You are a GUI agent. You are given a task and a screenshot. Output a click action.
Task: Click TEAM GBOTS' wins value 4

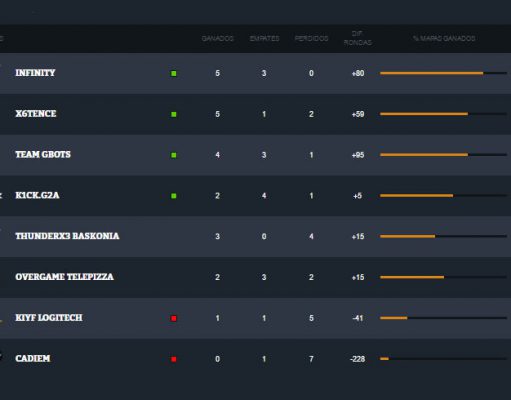click(x=217, y=155)
